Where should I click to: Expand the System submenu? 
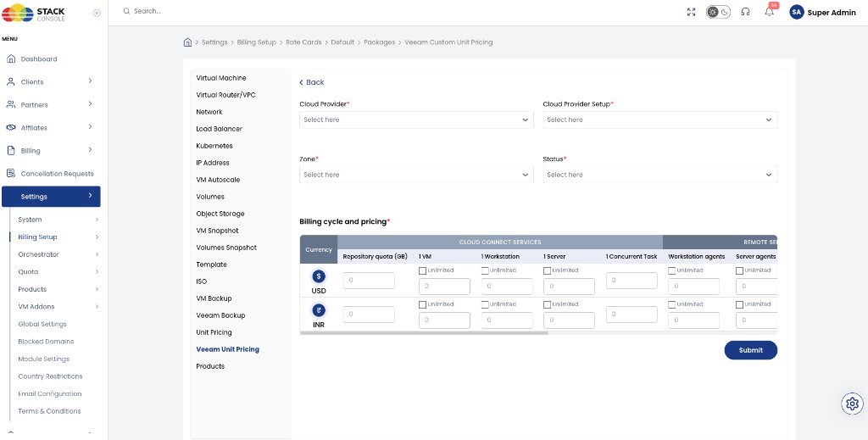tap(97, 220)
